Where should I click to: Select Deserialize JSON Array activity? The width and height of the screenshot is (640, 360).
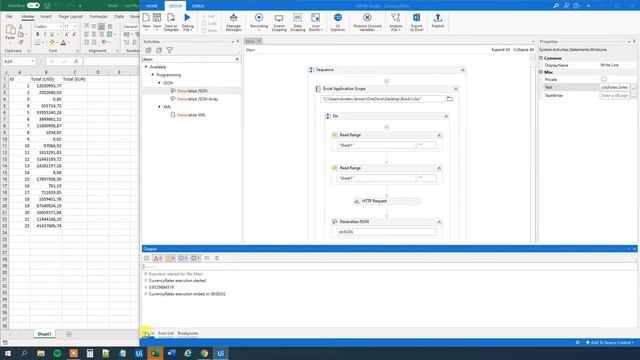click(x=198, y=99)
